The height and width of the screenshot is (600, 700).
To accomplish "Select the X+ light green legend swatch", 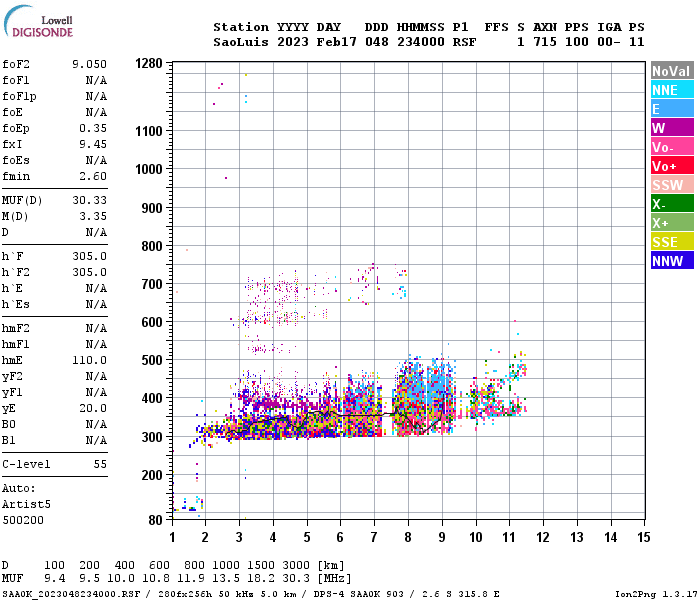I will point(672,223).
